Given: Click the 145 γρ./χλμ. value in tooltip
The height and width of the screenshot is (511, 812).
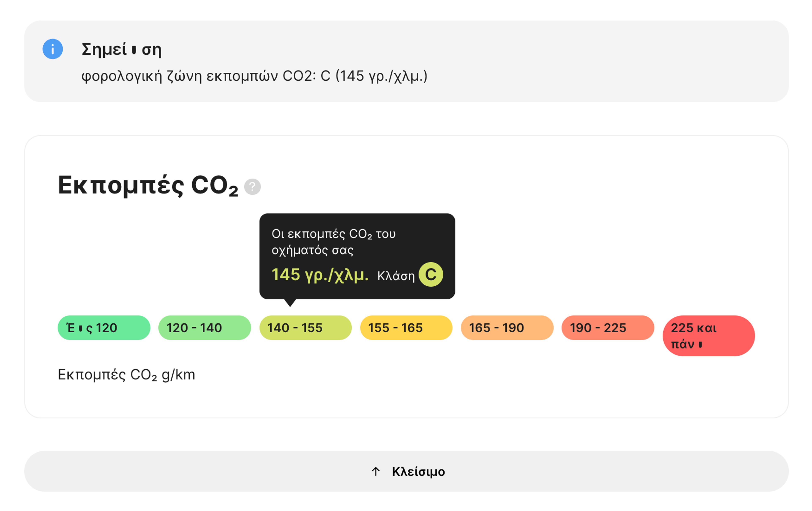Looking at the screenshot, I should click(320, 275).
